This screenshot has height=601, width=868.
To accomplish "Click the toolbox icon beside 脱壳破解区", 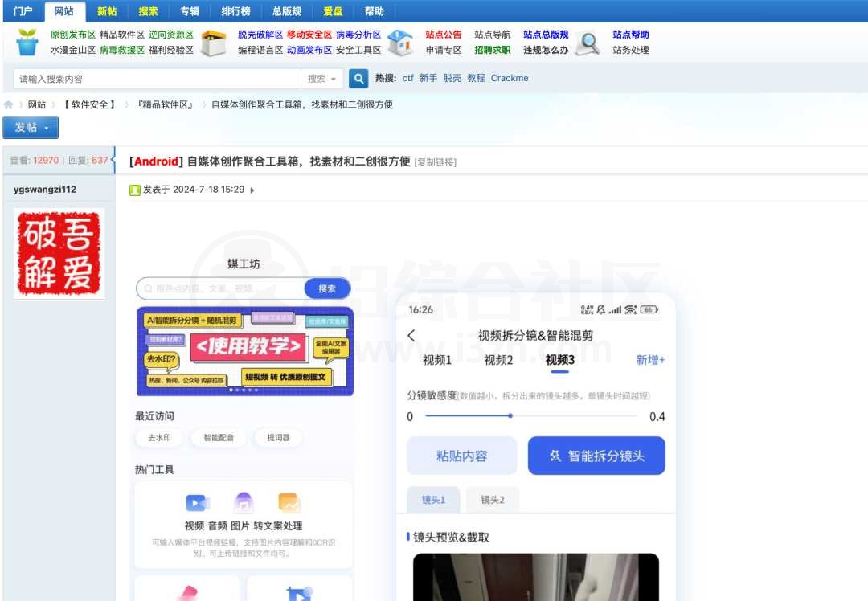I will pyautogui.click(x=214, y=43).
